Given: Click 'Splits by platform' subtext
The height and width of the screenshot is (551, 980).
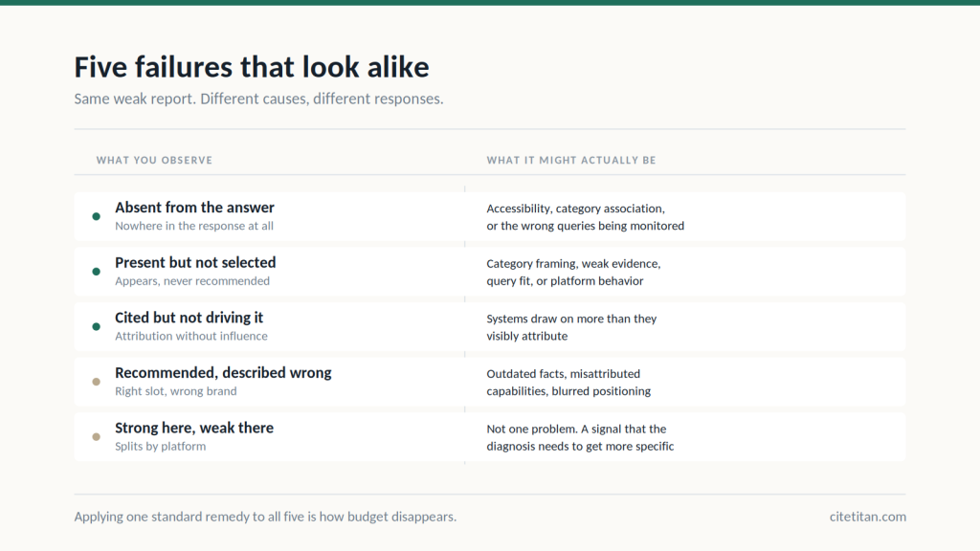Looking at the screenshot, I should click(x=160, y=446).
